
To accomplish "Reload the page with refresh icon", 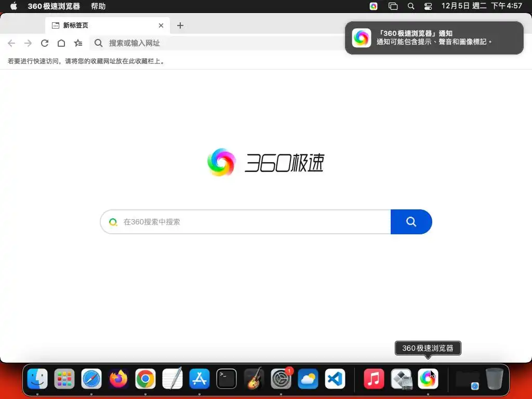I will 45,43.
